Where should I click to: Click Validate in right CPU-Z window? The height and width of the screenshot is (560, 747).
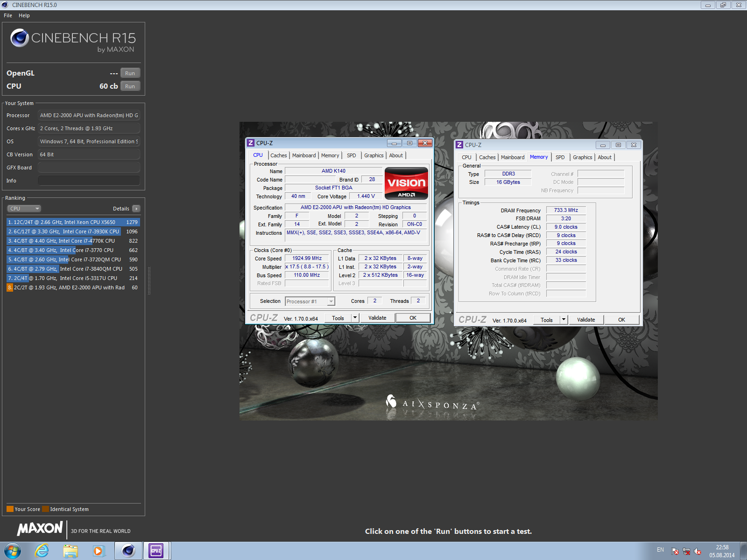click(586, 320)
